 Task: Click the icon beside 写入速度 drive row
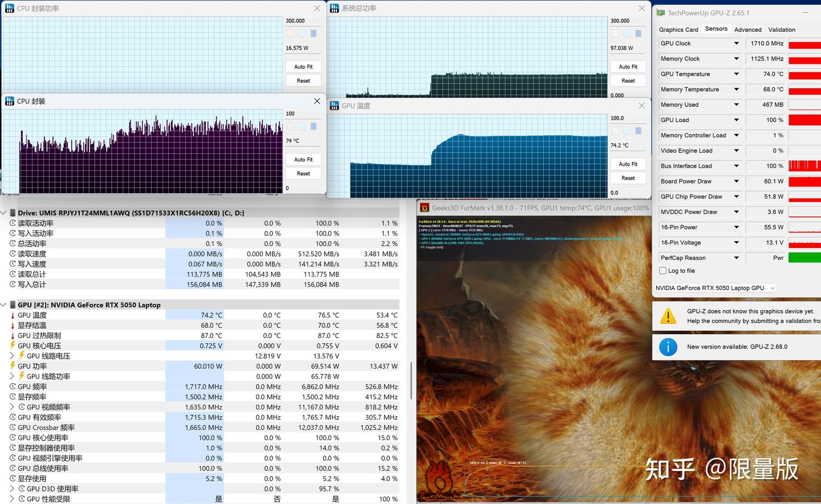coord(13,264)
